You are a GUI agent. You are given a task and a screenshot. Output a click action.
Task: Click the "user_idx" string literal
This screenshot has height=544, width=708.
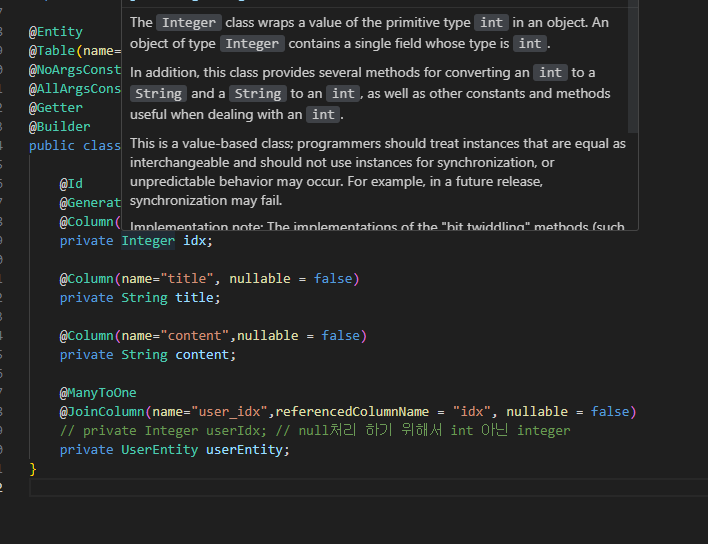tap(229, 411)
